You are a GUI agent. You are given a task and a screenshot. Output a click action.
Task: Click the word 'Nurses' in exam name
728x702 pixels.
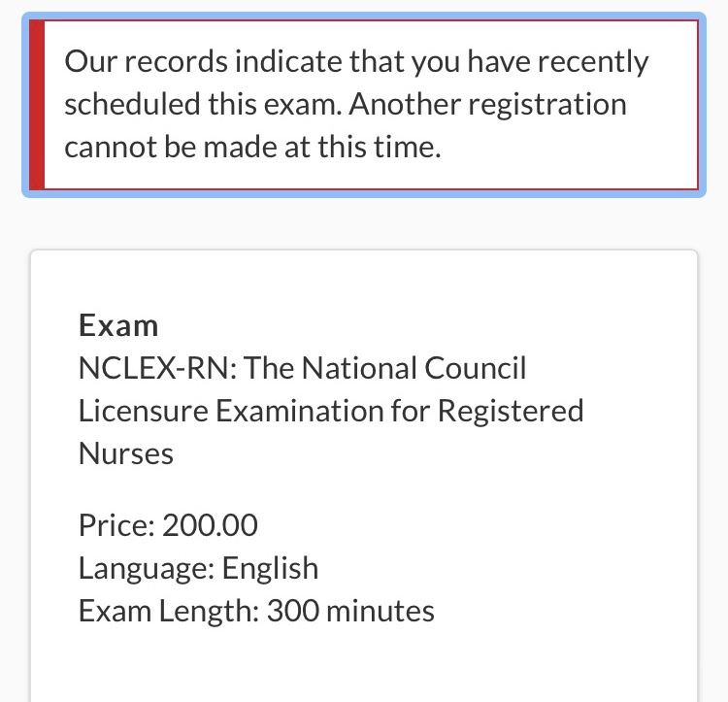125,453
